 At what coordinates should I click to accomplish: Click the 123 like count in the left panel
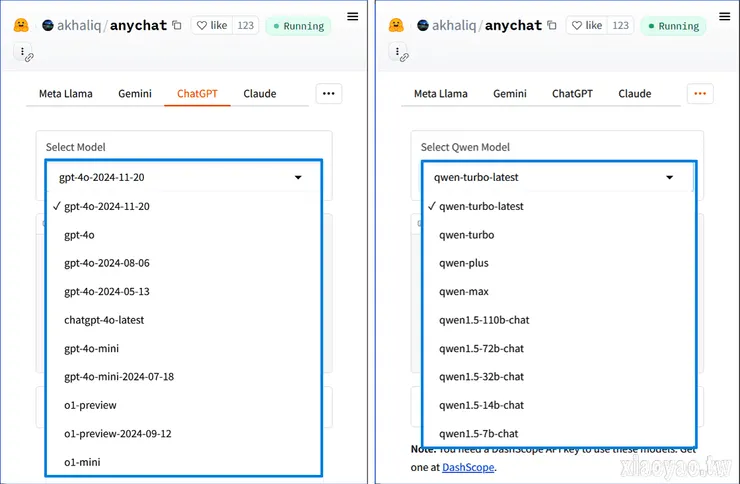point(245,25)
